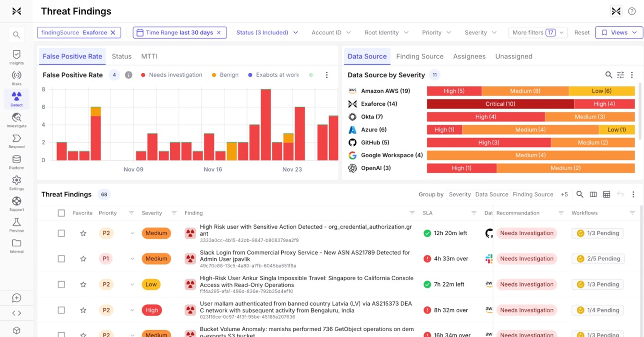The width and height of the screenshot is (644, 337).
Task: Switch to the MTTI tab
Action: pos(149,56)
